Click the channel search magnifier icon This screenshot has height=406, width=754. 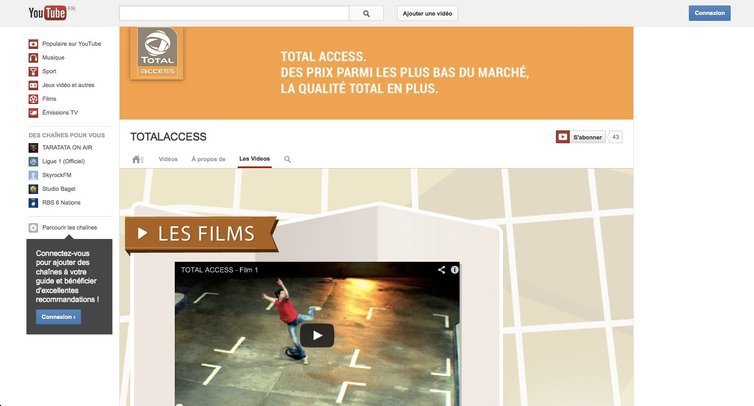point(288,159)
